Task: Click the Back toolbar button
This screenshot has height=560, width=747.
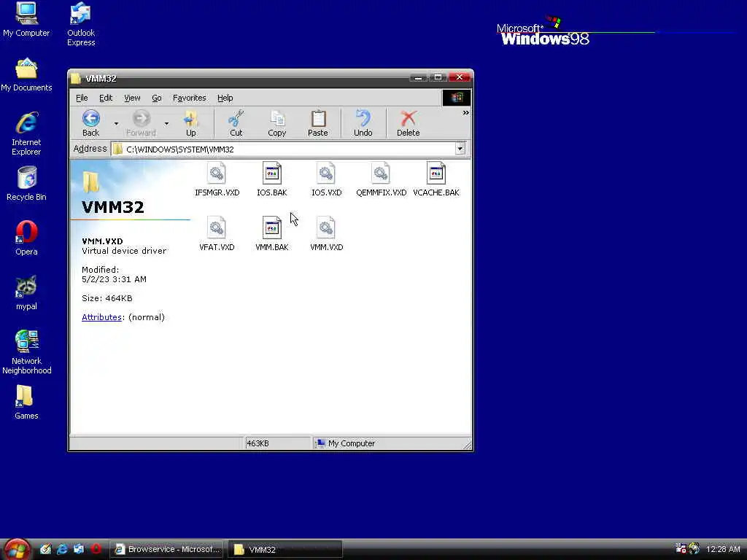Action: click(91, 123)
